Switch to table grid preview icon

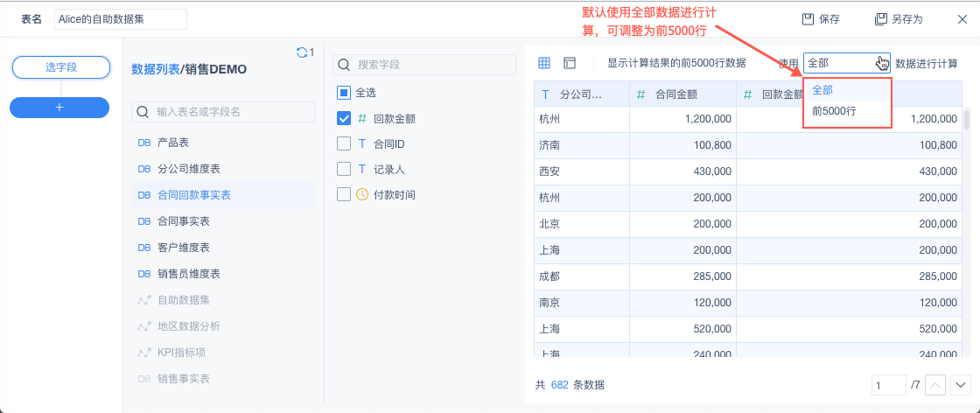point(544,63)
